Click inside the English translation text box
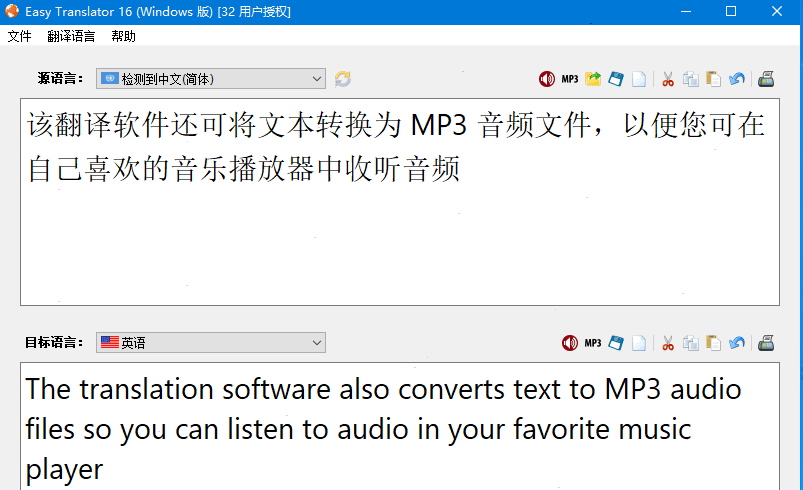The width and height of the screenshot is (803, 490). (x=400, y=426)
